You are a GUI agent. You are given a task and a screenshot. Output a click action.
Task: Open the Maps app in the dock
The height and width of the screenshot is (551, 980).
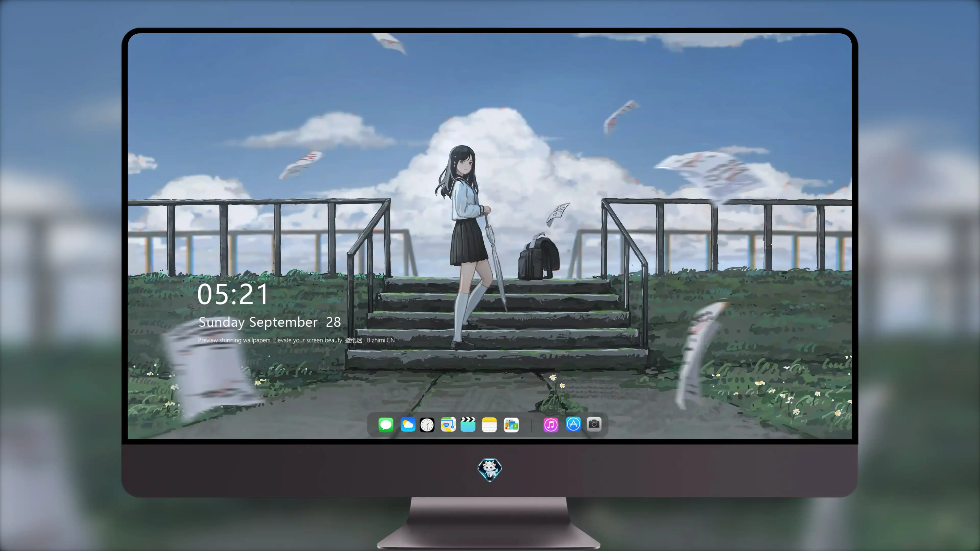(448, 425)
